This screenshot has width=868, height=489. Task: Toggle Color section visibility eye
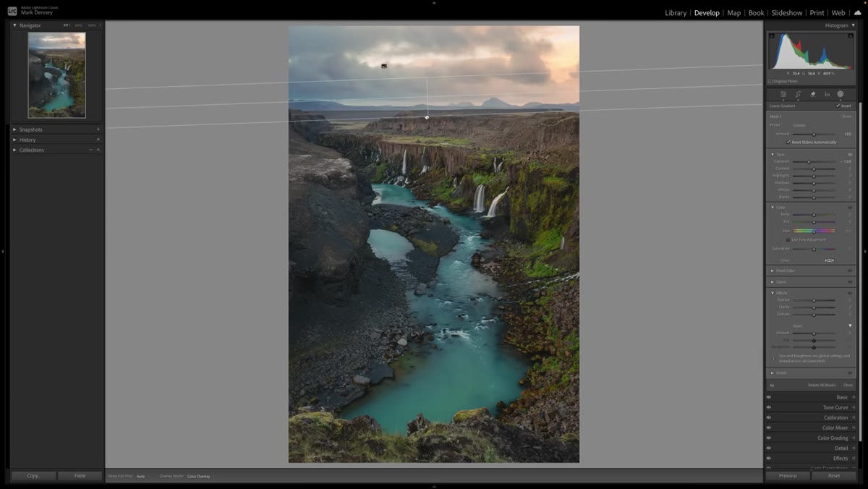(850, 208)
